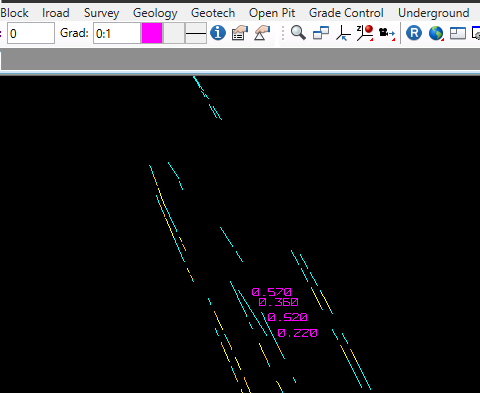Click the grey pattern fill box
The width and height of the screenshot is (480, 393).
174,33
